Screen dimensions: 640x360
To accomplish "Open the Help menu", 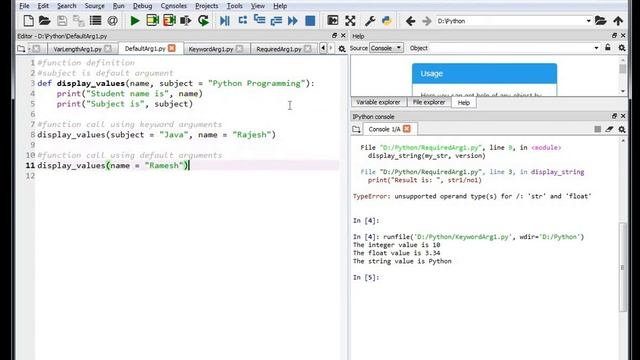I will pyautogui.click(x=280, y=6).
